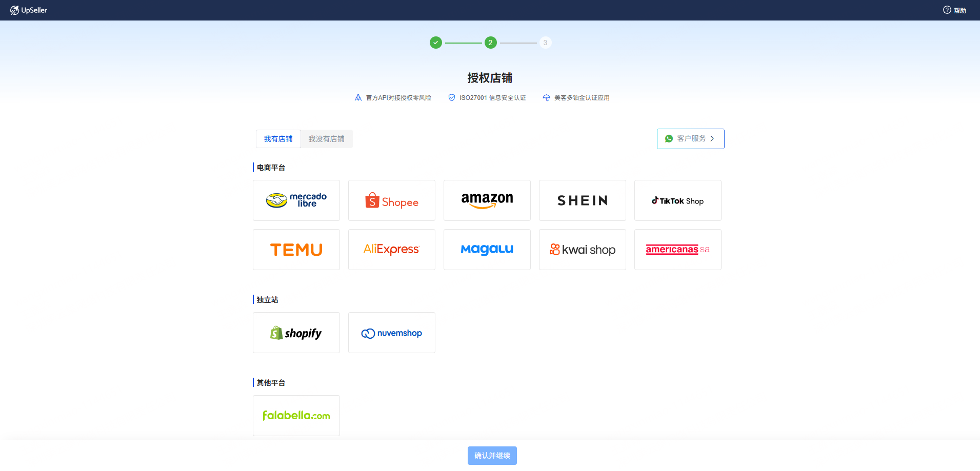Select the Mercado Libre platform logo
The height and width of the screenshot is (471, 980).
(296, 200)
